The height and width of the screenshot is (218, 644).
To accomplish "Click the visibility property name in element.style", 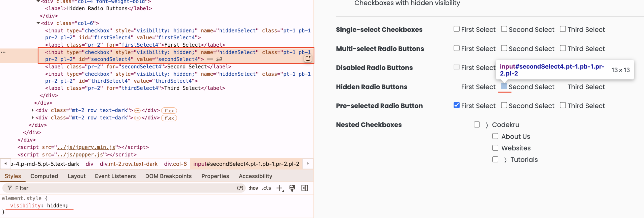I will click(25, 206).
